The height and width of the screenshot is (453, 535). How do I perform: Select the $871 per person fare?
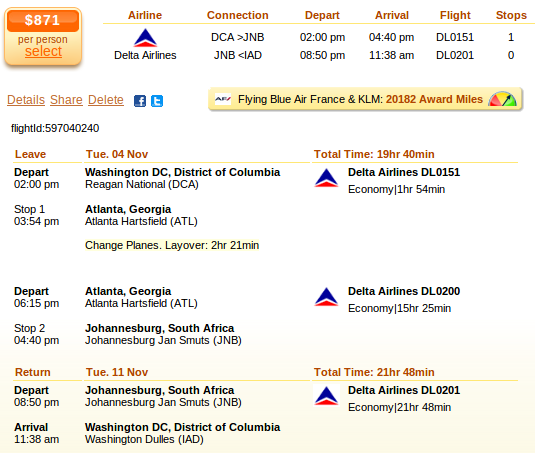[43, 51]
